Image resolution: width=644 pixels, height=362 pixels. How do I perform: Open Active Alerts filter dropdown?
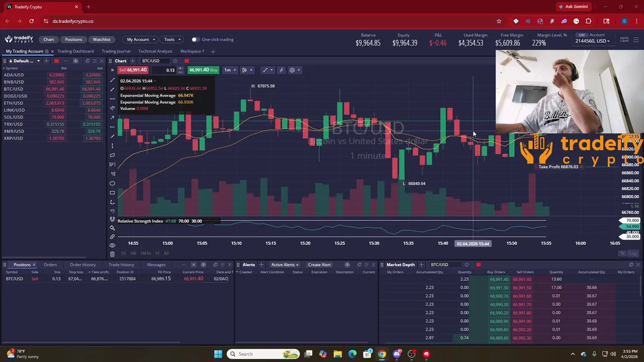(285, 264)
